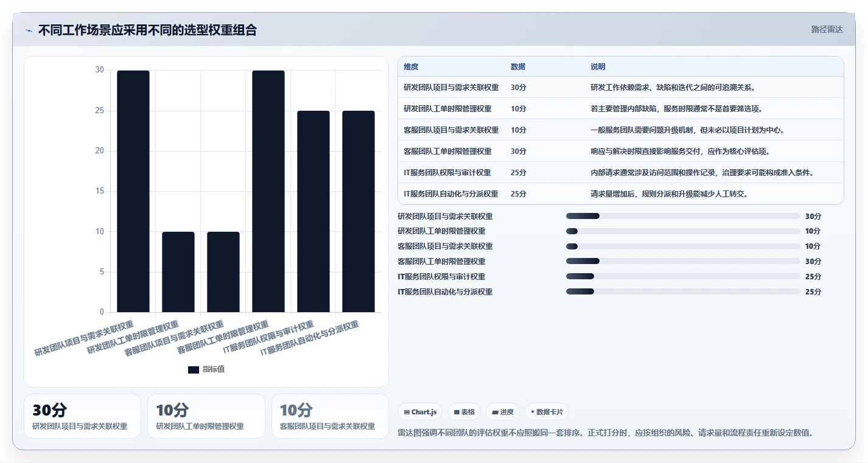Click chart bar for 研发团队工单时限管理权重
This screenshot has width=868, height=463.
[178, 272]
